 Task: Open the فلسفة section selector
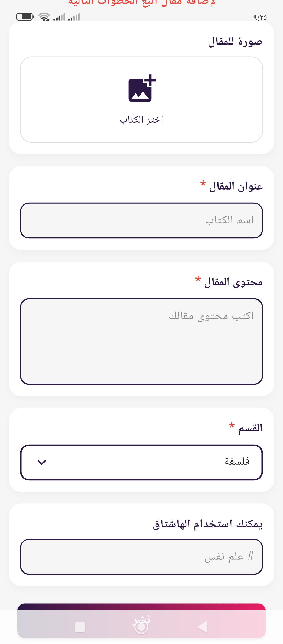point(141,462)
